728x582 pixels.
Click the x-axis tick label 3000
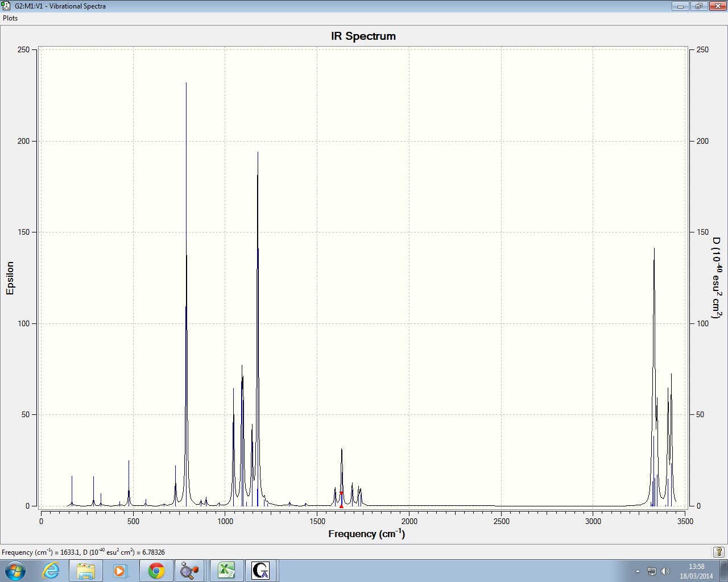(593, 521)
